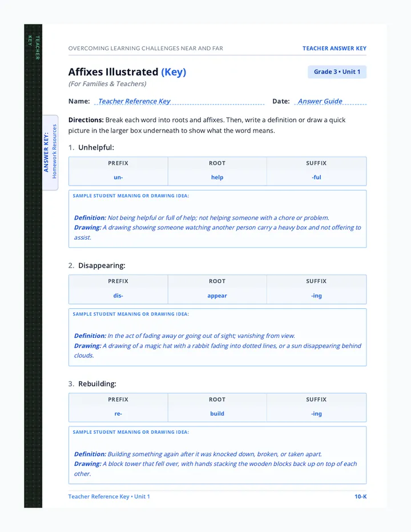Click the vertical 'TEACHER KEY' spine label
The width and height of the screenshot is (411, 532).
[x=34, y=47]
